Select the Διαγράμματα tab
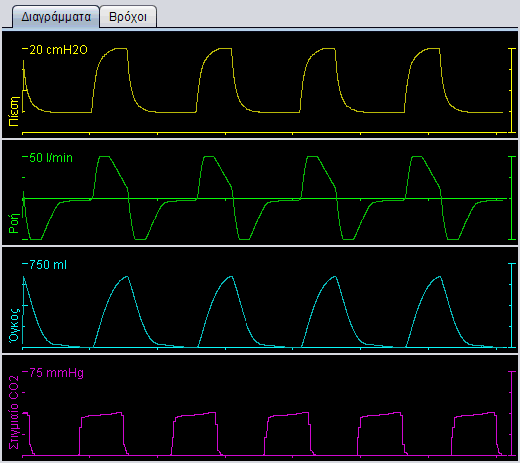Screen dimensions: 520x463 click(x=56, y=17)
